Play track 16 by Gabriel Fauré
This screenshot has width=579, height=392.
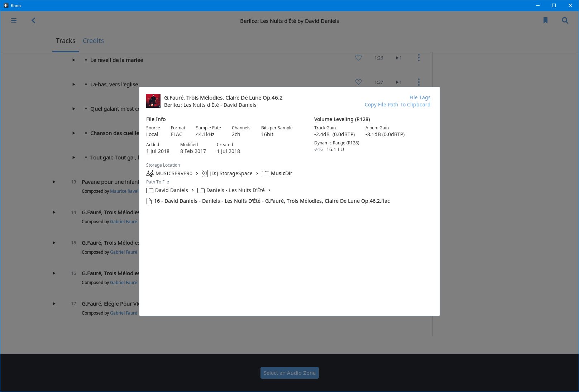[54, 273]
